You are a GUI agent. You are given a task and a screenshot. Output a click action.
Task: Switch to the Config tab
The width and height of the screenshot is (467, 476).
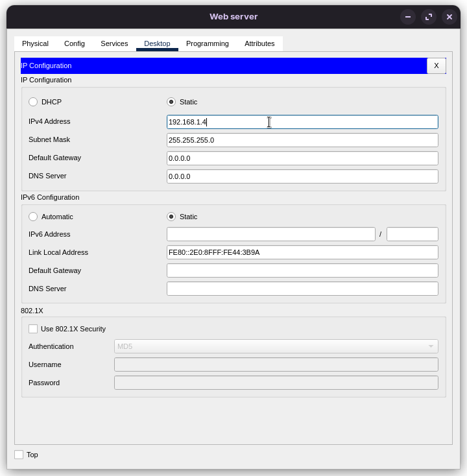(x=75, y=43)
